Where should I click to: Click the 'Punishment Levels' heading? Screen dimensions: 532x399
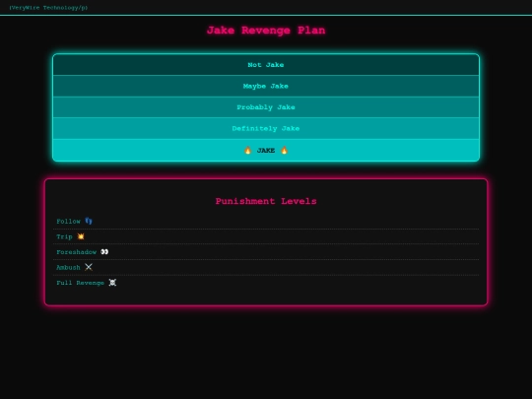point(266,201)
